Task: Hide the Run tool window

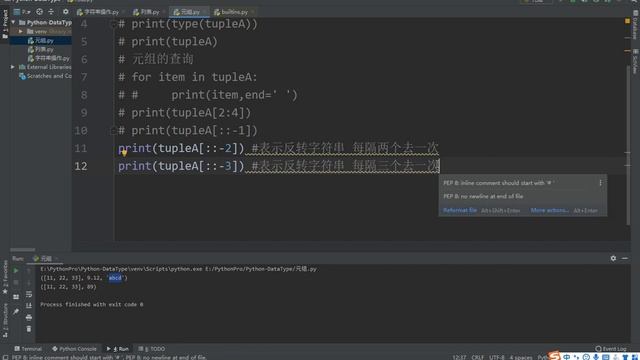Action: tap(624, 258)
